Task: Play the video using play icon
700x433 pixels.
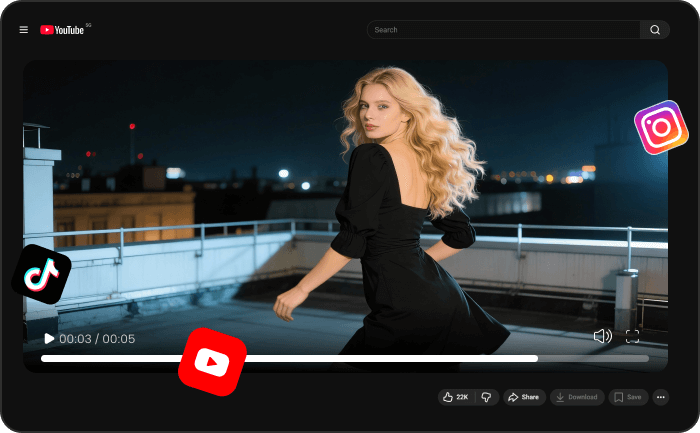Action: click(x=49, y=339)
